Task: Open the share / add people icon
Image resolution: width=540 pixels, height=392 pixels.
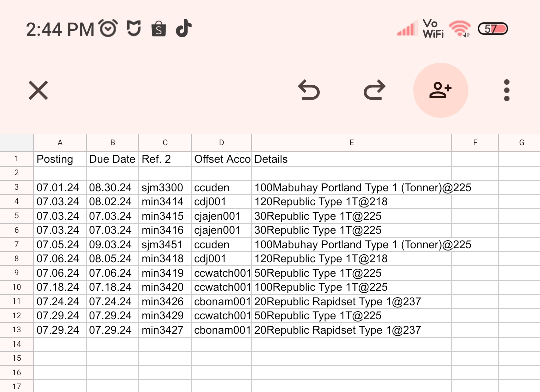Action: pyautogui.click(x=440, y=90)
